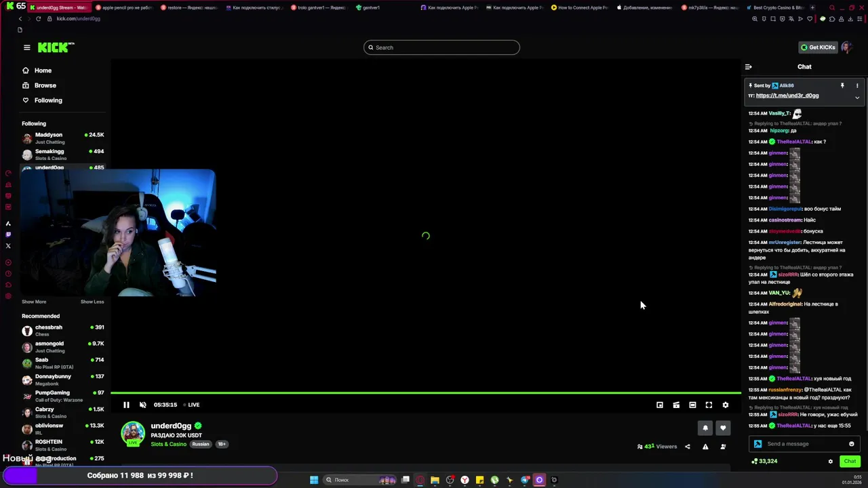Click Get KICKs button

click(818, 47)
